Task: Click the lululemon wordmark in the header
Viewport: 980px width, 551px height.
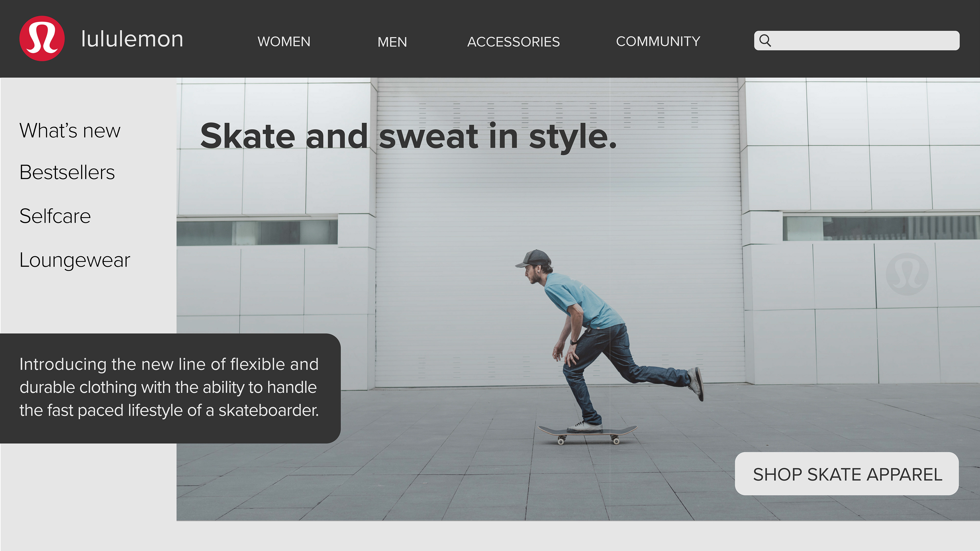Action: click(x=132, y=39)
